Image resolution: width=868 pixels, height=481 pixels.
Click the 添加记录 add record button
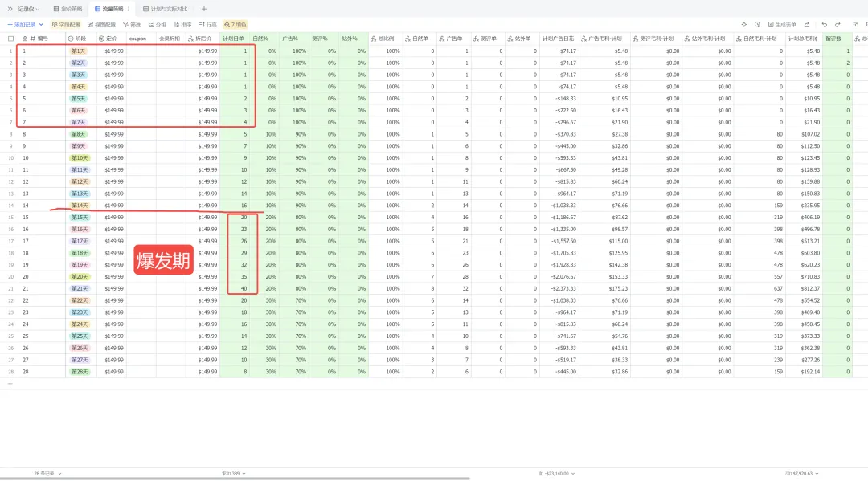[22, 25]
